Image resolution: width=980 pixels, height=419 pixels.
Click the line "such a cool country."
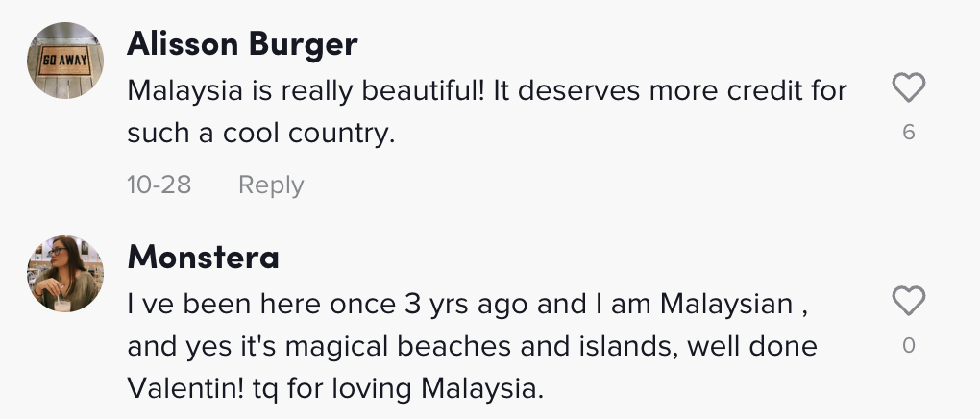(261, 135)
